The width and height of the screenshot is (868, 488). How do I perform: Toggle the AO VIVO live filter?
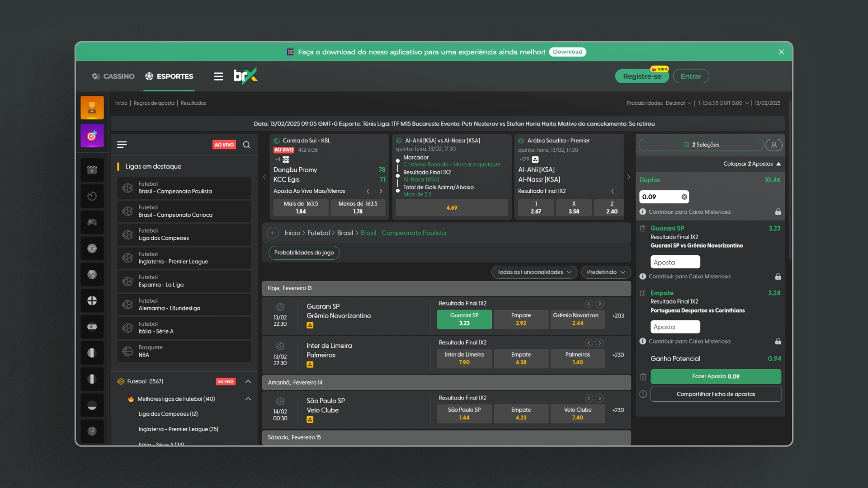(224, 145)
